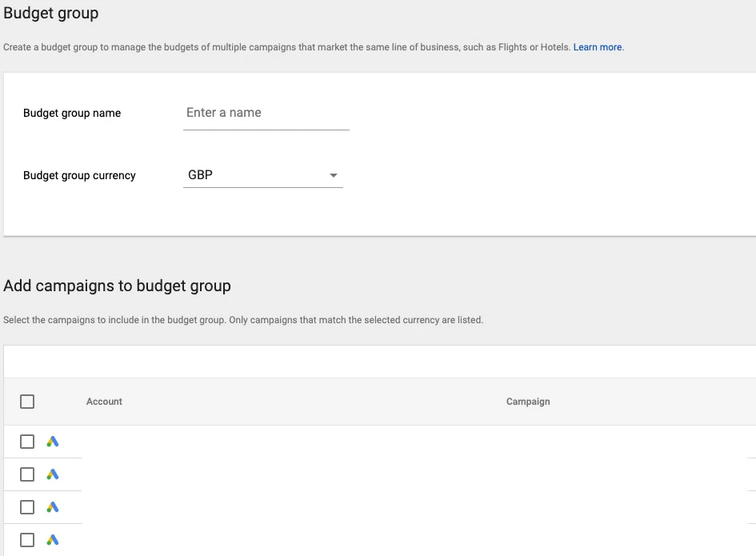756x556 pixels.
Task: Check the first campaign row checkbox
Action: [x=27, y=442]
